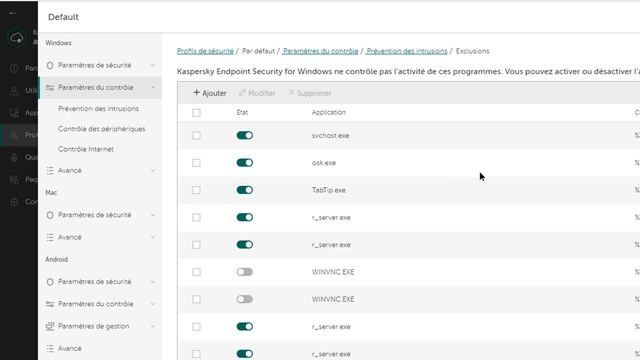Open the quarantine icon (Qua…)
640x360 pixels.
click(x=14, y=158)
